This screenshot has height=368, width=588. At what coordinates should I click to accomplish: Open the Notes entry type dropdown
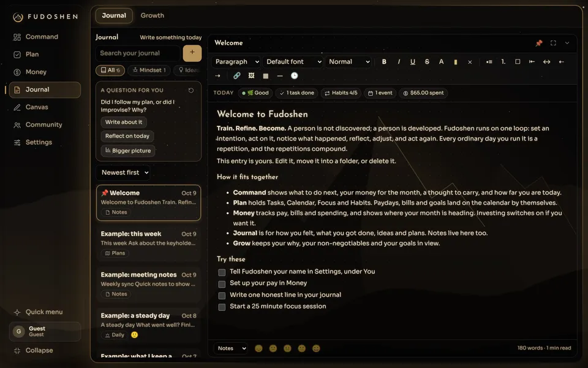click(231, 348)
